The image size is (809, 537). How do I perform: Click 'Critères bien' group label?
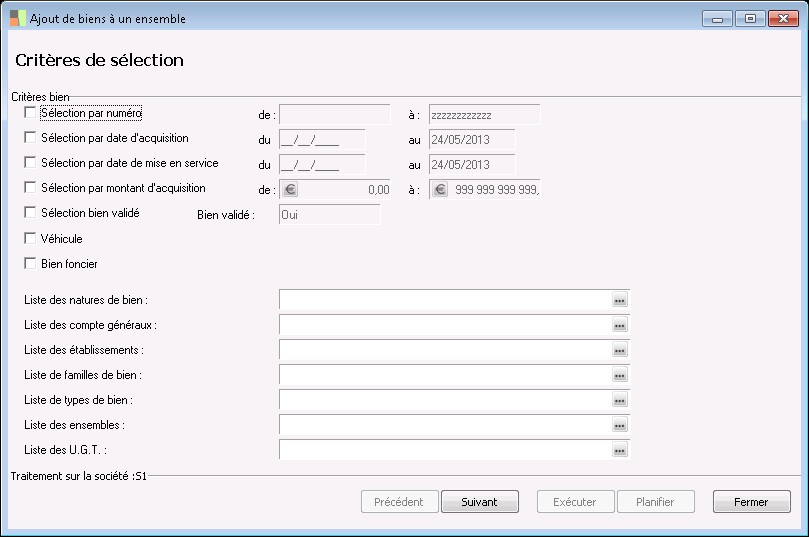(x=40, y=96)
